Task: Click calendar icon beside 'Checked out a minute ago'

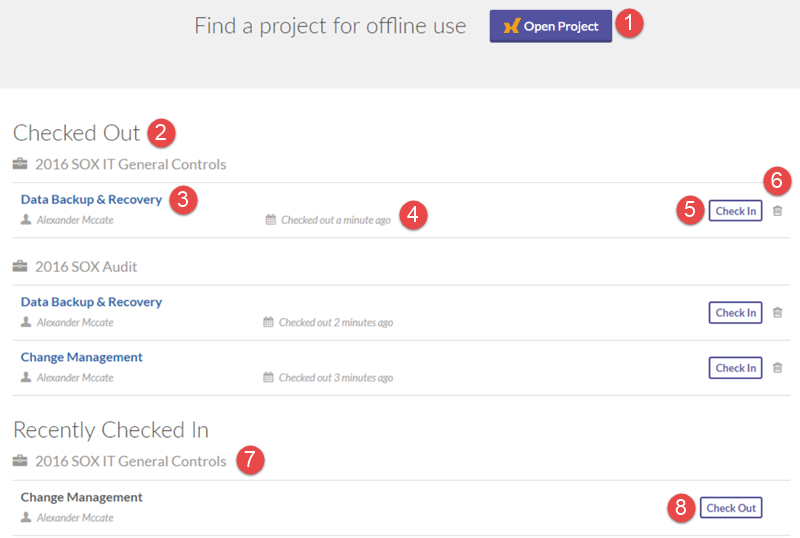Action: coord(270,219)
